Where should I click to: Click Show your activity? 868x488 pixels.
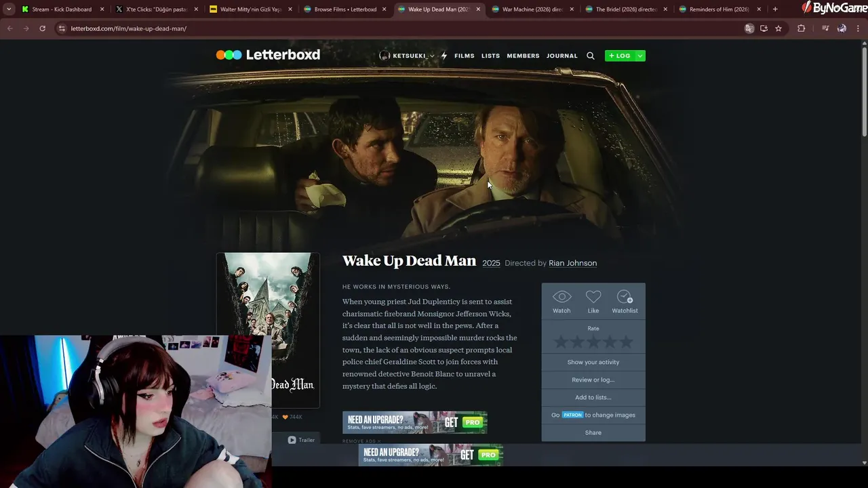tap(593, 362)
